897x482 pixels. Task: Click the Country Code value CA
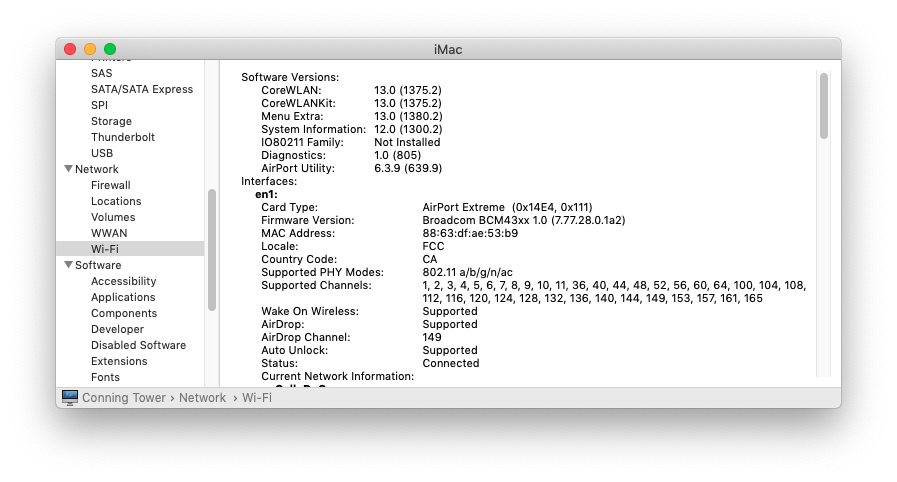click(430, 259)
